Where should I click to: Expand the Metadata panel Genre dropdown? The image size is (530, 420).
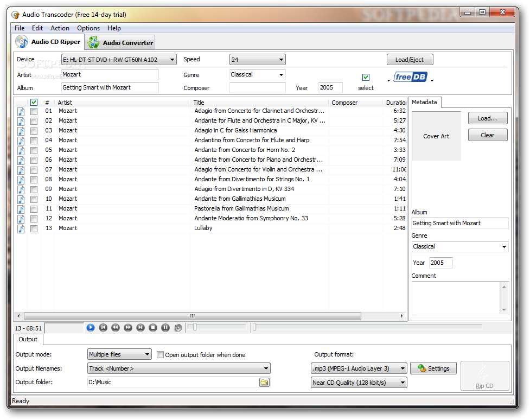pyautogui.click(x=460, y=246)
